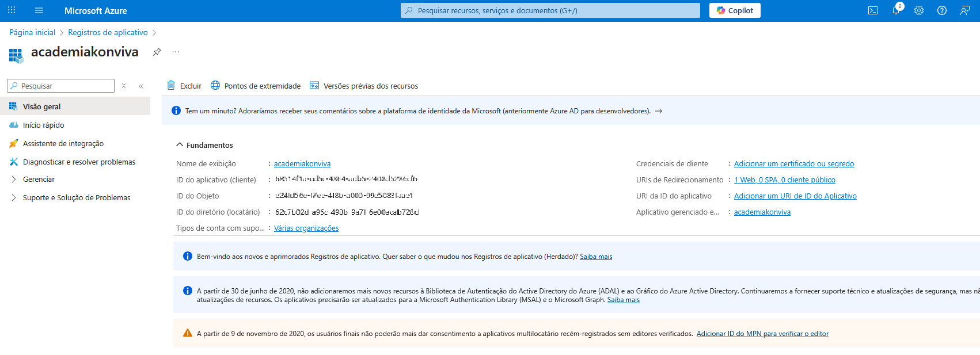Click the Excluir trash icon
This screenshot has height=355, width=980.
click(x=171, y=85)
